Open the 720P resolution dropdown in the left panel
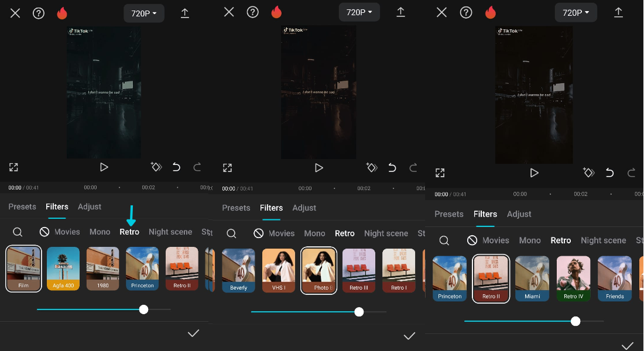This screenshot has width=644, height=351. [x=144, y=13]
